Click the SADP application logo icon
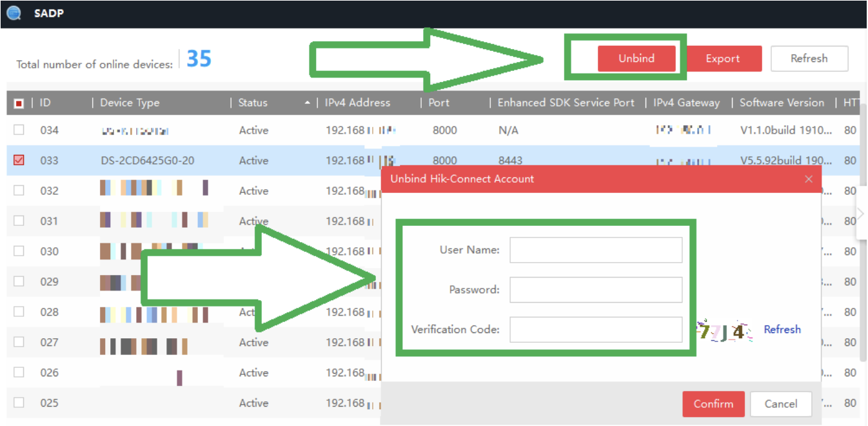 (x=14, y=13)
